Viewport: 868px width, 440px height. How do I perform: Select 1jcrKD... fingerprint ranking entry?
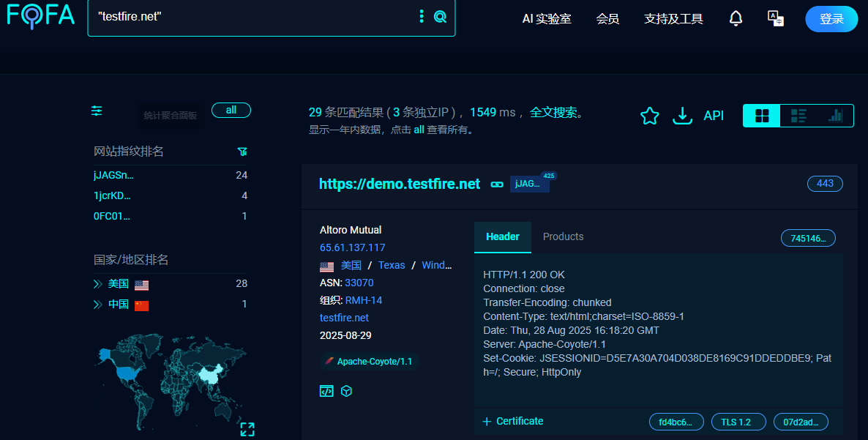coord(112,195)
